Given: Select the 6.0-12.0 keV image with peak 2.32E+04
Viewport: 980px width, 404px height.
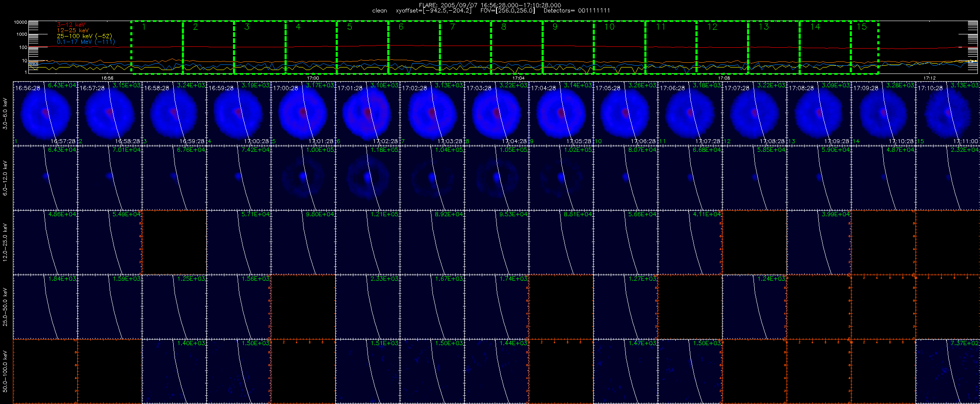Looking at the screenshot, I should [x=948, y=178].
